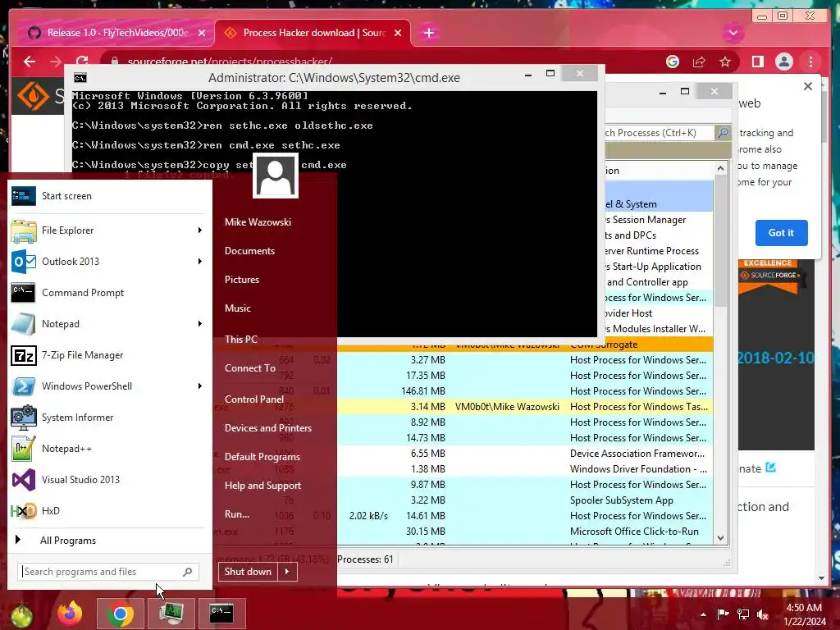Screen dimensions: 840x630
Task: Switch to cmd.exe taskbar button
Action: click(221, 614)
